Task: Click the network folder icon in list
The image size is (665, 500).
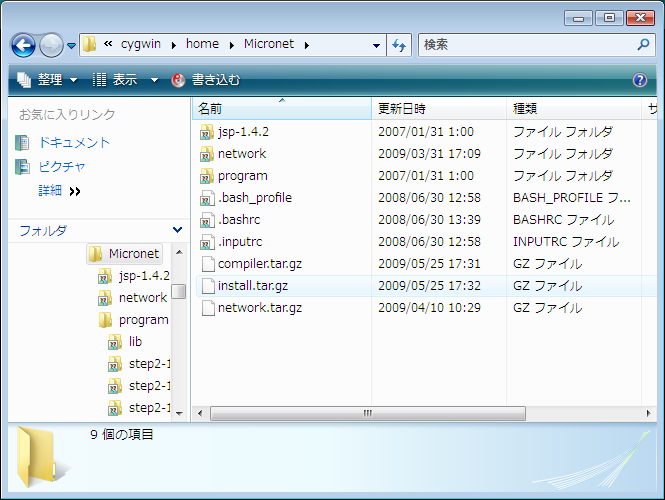Action: [207, 154]
